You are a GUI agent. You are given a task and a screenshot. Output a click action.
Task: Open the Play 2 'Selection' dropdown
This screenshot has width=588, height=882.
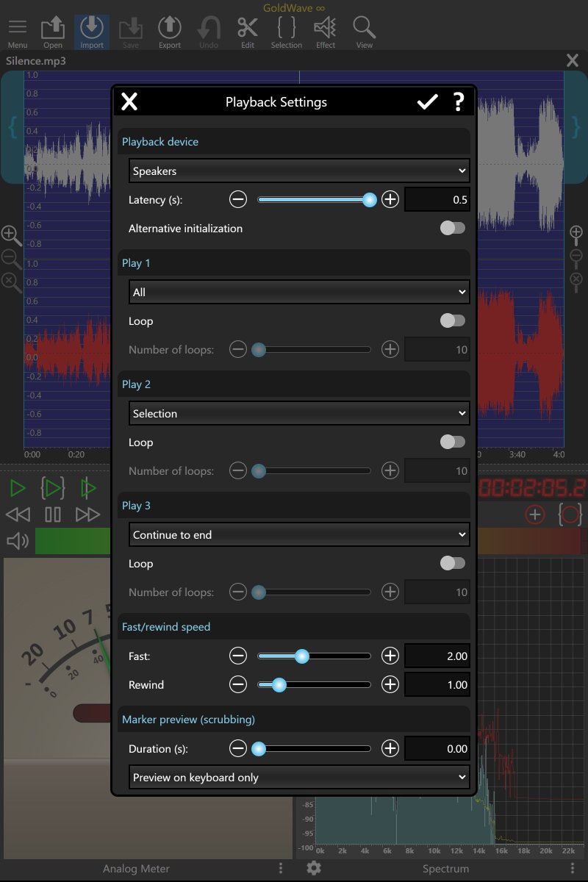(x=299, y=413)
